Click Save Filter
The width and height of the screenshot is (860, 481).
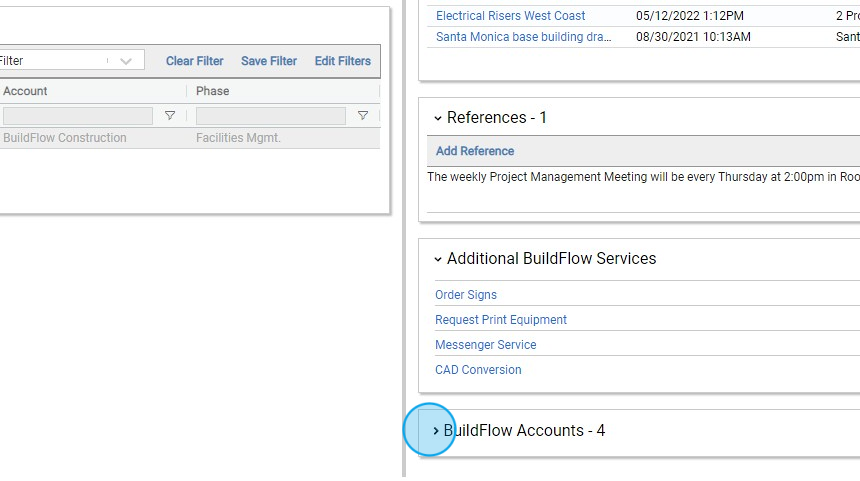coord(269,61)
